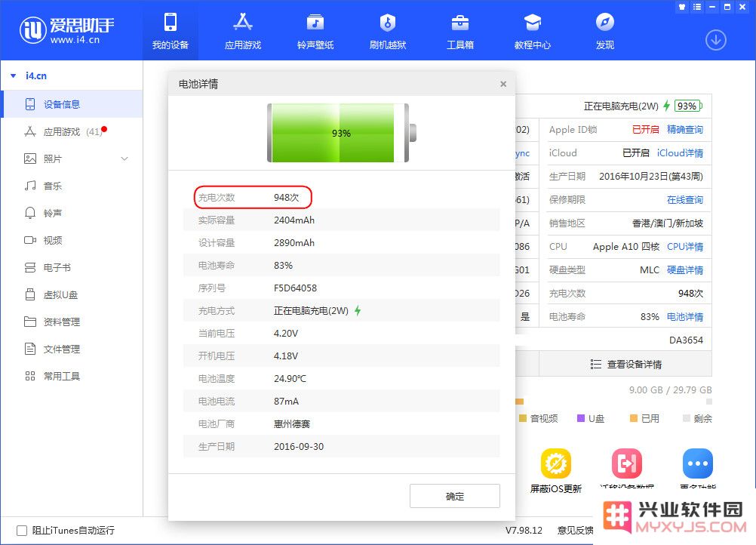Click the 爱思助手 logo
Viewport: 756px width, 545px height.
(x=66, y=30)
